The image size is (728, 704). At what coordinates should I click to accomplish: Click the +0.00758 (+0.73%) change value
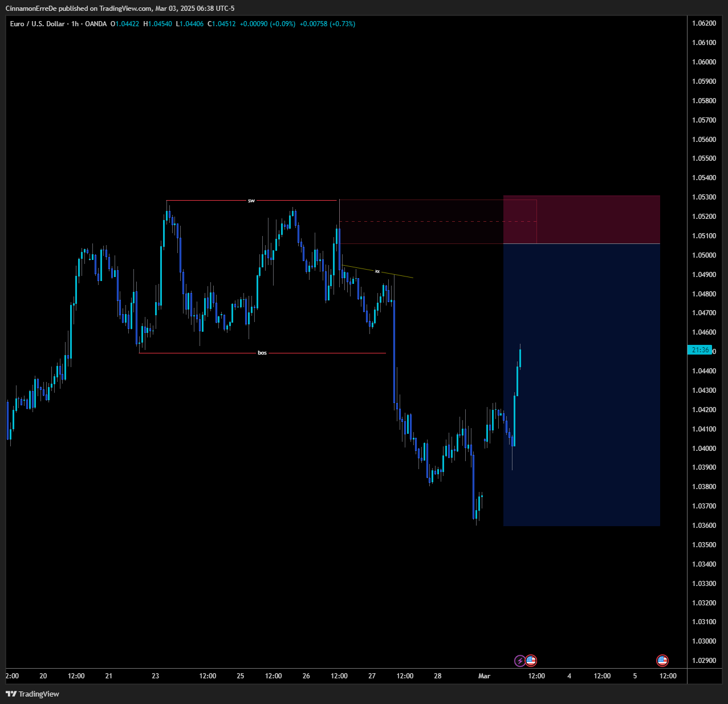327,24
